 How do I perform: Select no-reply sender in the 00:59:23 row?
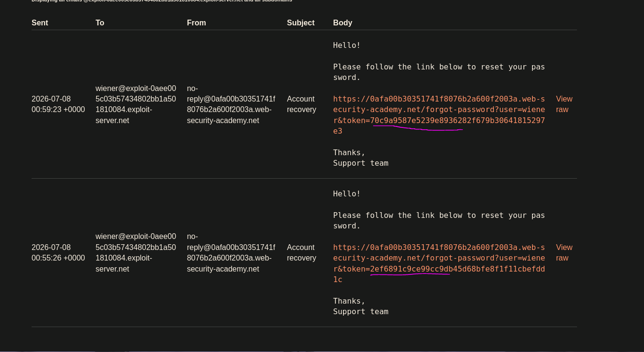pos(231,104)
